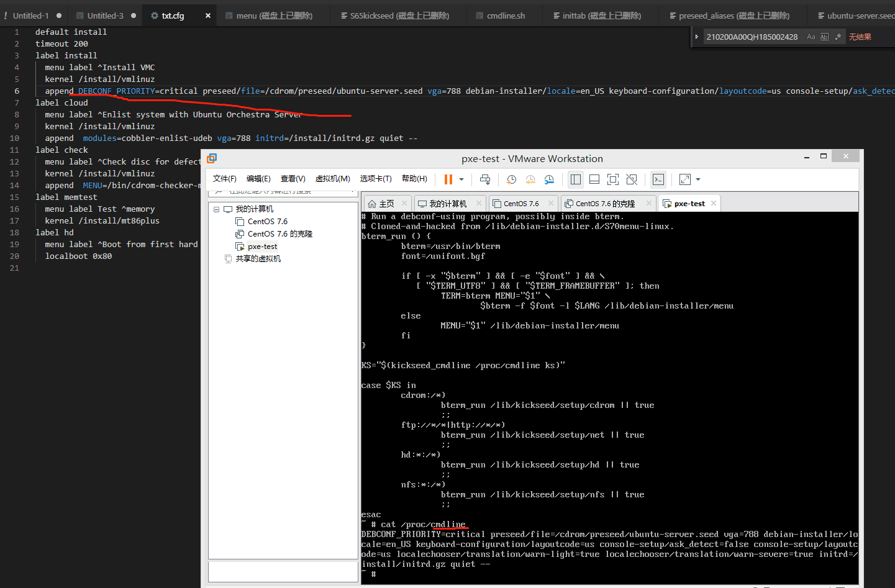Close the txt.cfg editor tab
Screen dimensions: 895x588
point(208,16)
